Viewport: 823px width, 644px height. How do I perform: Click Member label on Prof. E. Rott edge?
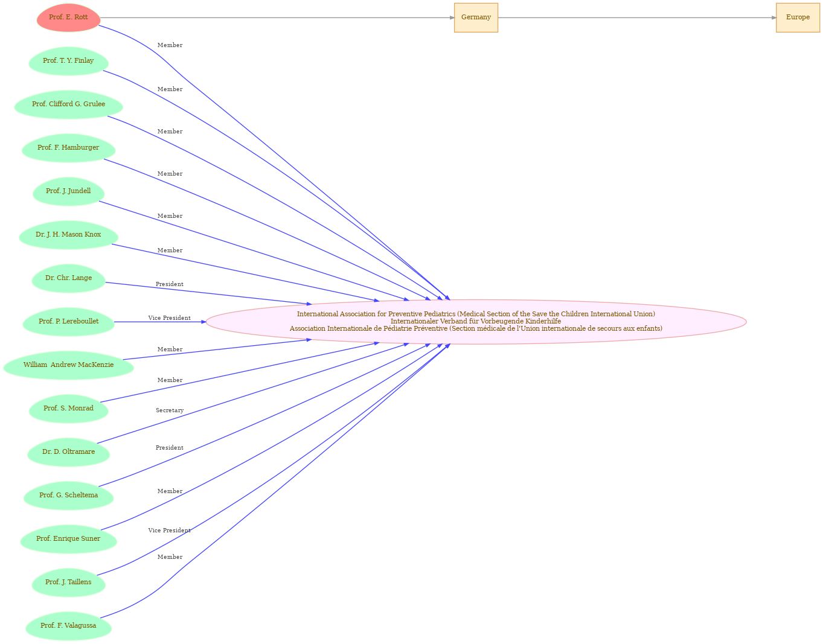pos(170,45)
